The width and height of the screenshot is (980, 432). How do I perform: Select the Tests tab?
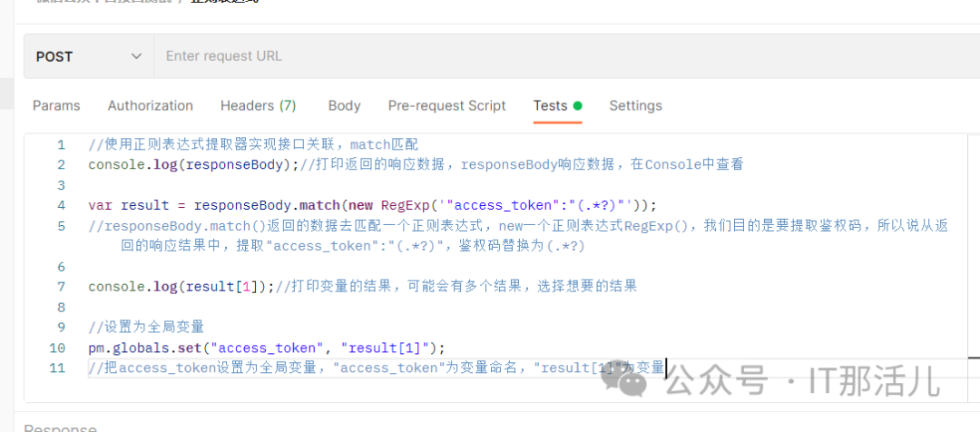point(550,105)
